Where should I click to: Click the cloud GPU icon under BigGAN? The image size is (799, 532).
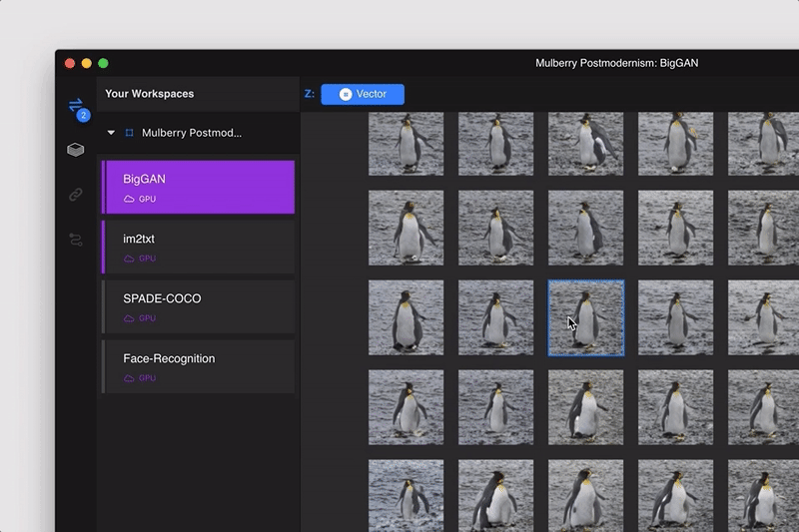click(x=129, y=200)
